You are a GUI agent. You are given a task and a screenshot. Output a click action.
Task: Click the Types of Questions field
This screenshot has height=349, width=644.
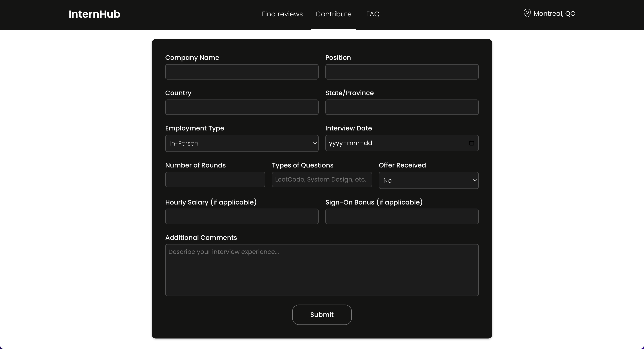[322, 179]
